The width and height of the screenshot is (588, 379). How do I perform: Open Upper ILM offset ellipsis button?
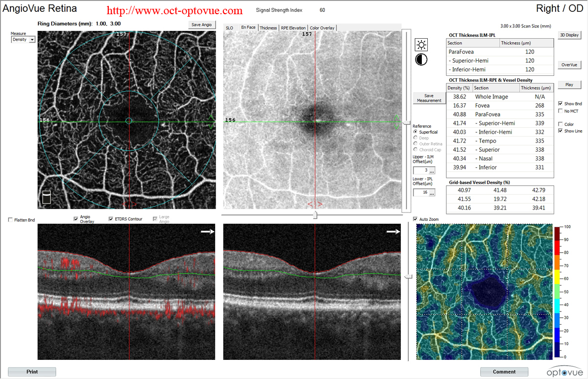click(432, 170)
